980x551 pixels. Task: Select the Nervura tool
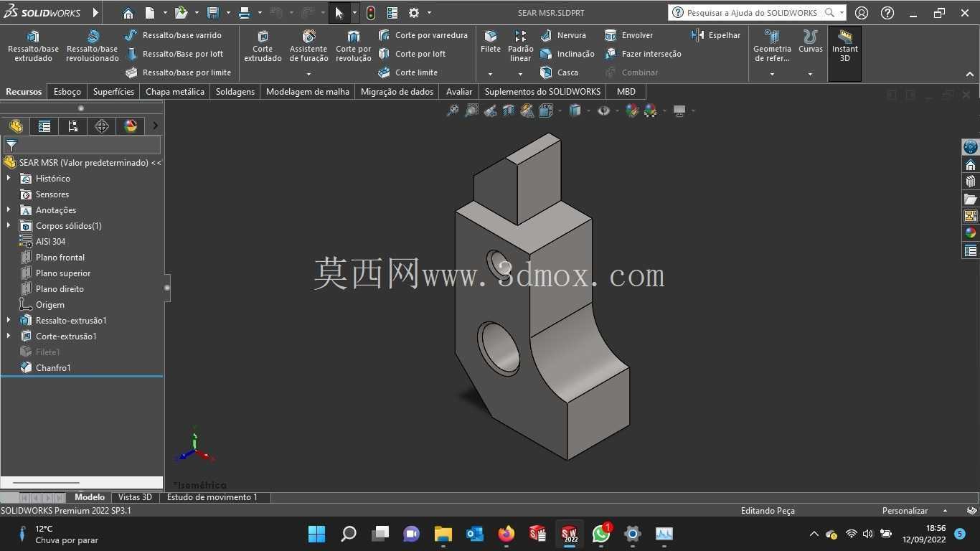(x=563, y=35)
